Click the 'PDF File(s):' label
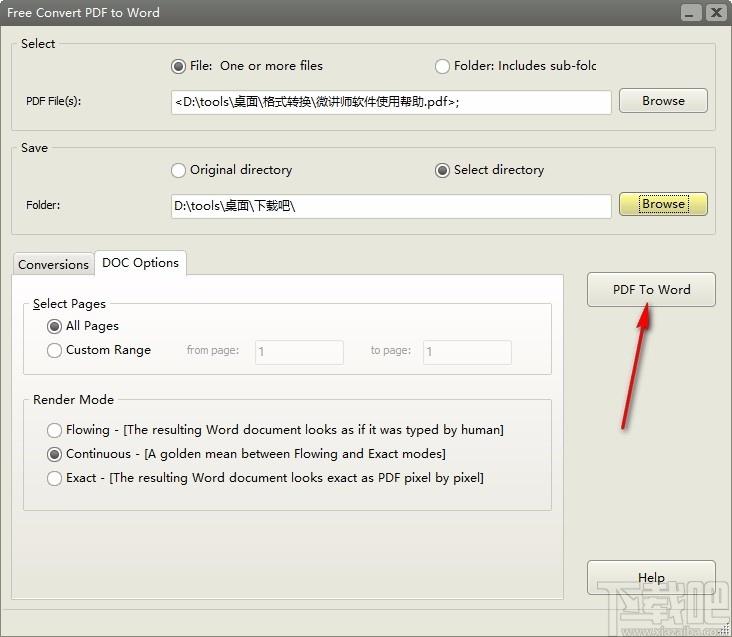This screenshot has height=637, width=732. (x=53, y=101)
